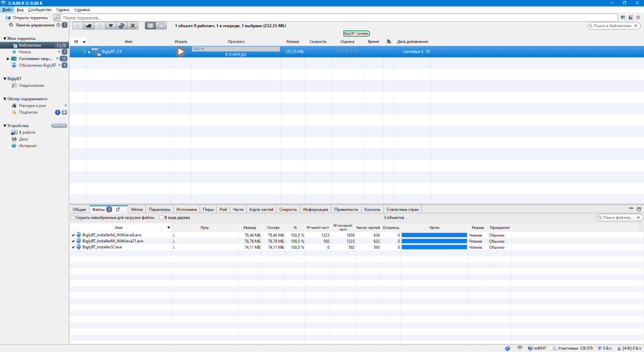Click the move down arrow in toolbar
The width and height of the screenshot is (644, 352).
point(110,26)
